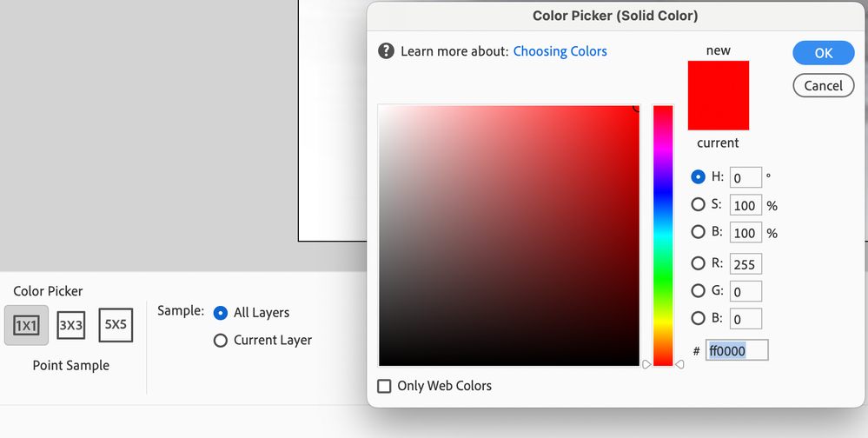Click the new red color swatch

click(719, 96)
